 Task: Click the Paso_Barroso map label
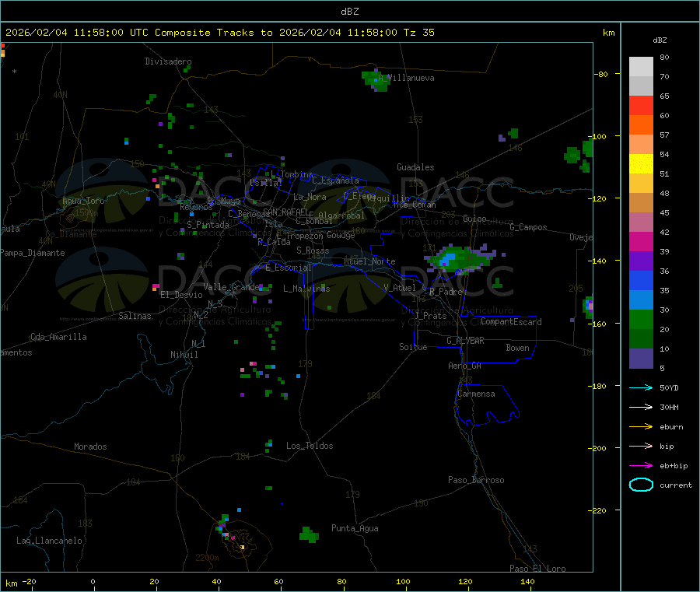pyautogui.click(x=476, y=480)
